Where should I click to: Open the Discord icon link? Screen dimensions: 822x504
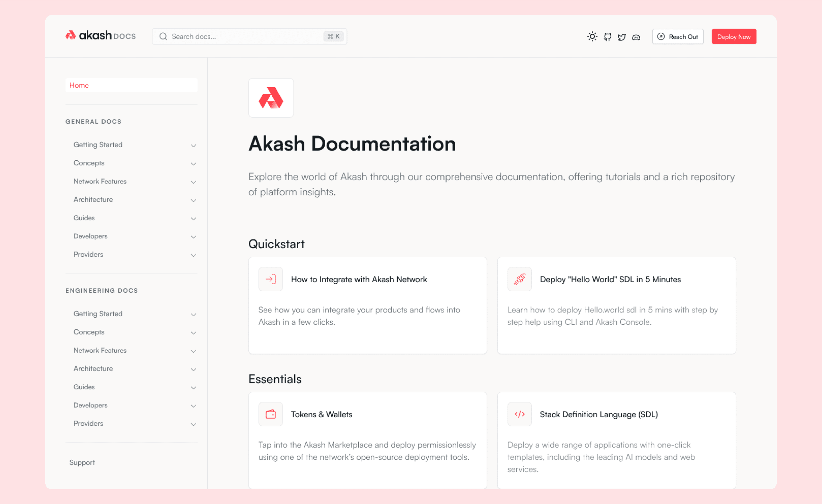pyautogui.click(x=636, y=37)
